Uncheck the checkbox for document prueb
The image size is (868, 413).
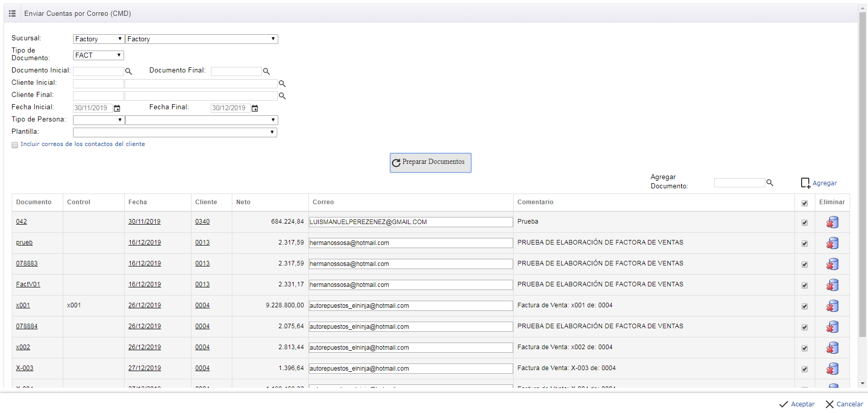(805, 244)
